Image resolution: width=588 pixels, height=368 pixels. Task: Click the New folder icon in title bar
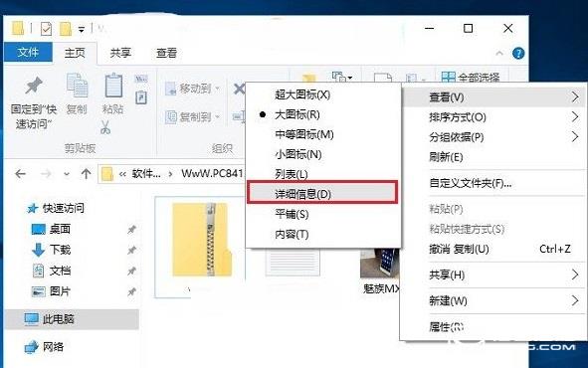pos(66,29)
